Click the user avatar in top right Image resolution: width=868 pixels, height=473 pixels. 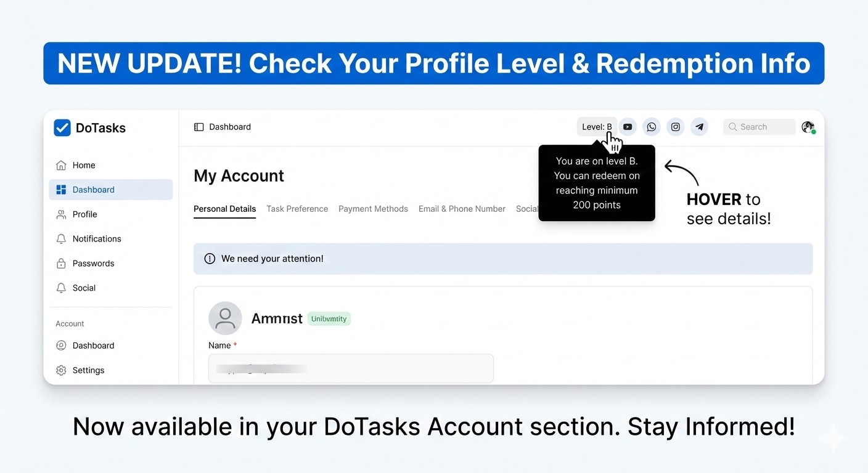(808, 127)
